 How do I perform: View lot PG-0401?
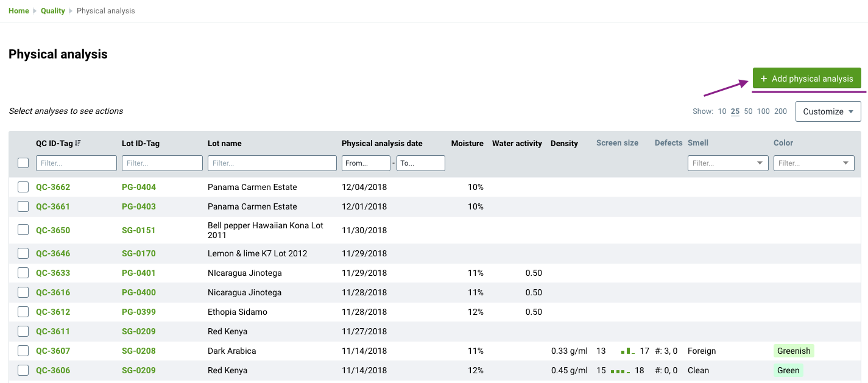pyautogui.click(x=139, y=273)
